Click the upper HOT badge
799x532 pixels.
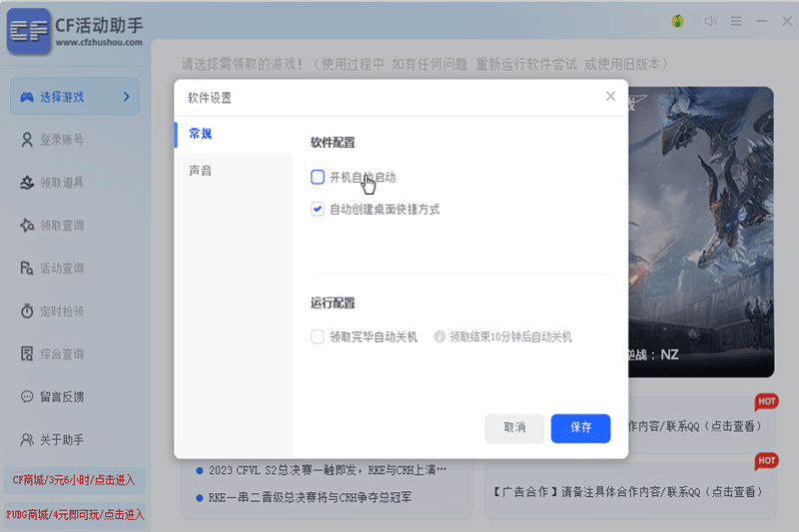(x=766, y=402)
